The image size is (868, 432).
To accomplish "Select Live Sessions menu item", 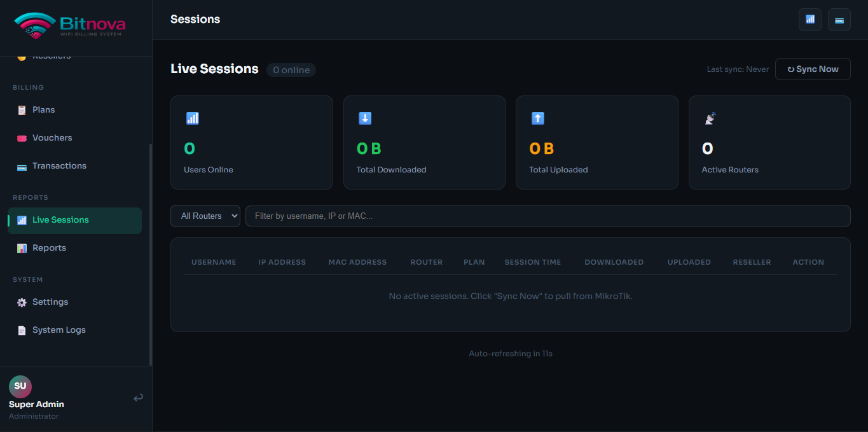I will click(60, 220).
